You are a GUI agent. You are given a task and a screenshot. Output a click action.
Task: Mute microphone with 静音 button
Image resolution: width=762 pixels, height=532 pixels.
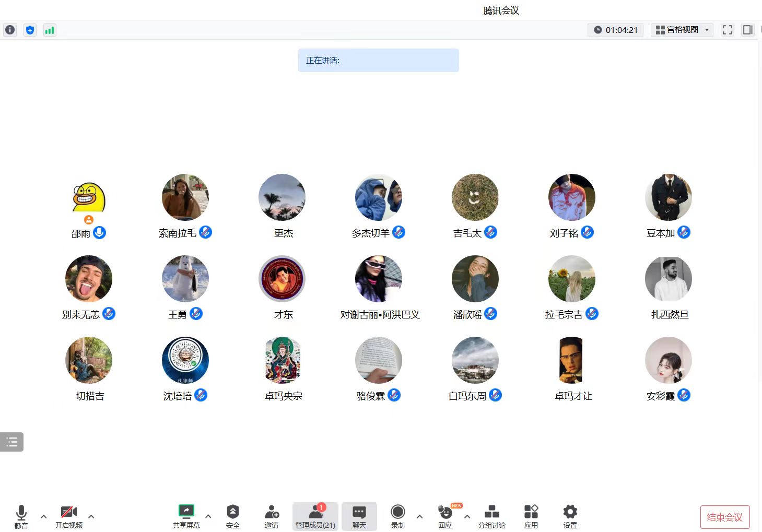[21, 516]
